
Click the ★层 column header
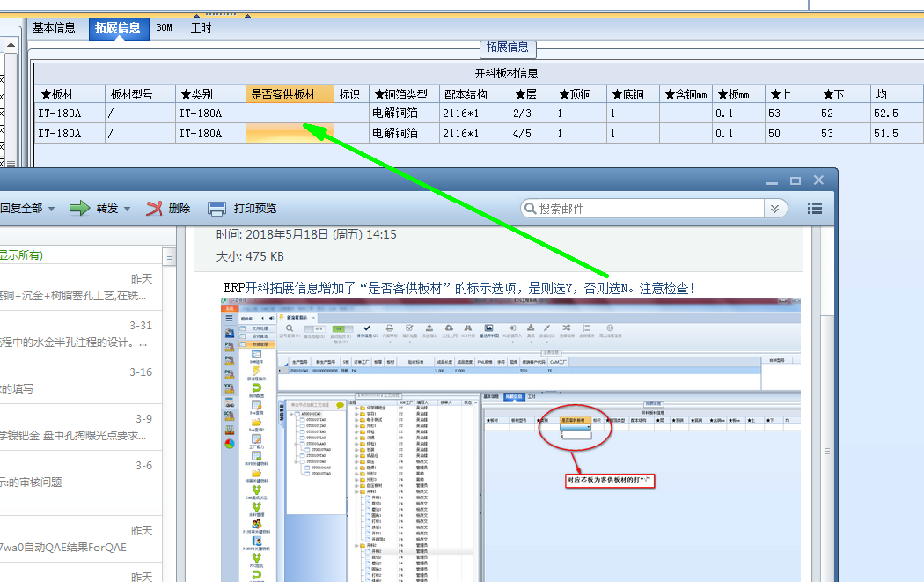tap(532, 94)
